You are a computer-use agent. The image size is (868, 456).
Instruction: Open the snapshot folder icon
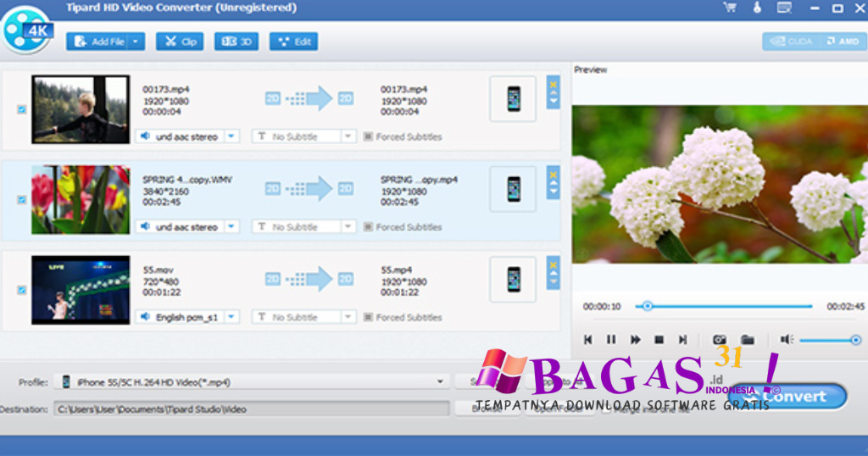click(x=748, y=340)
